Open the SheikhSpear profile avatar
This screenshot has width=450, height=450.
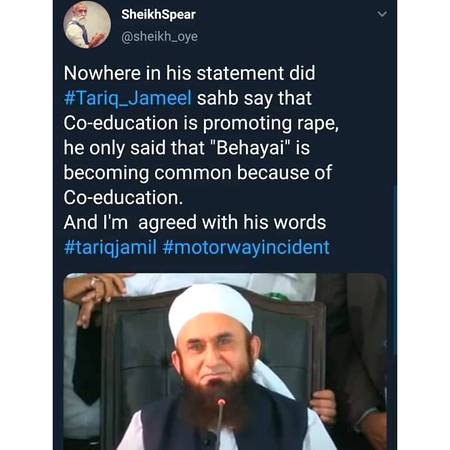[87, 25]
